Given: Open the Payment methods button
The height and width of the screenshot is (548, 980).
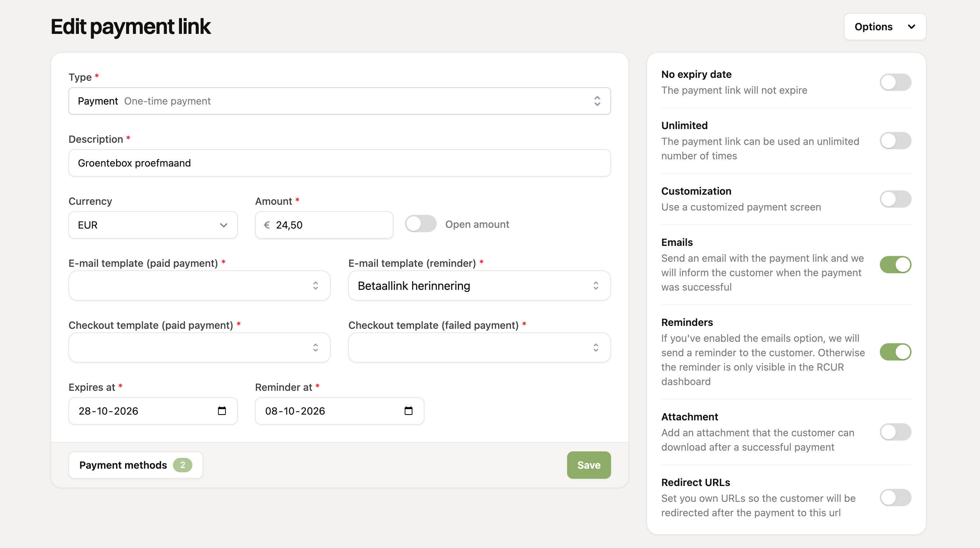Looking at the screenshot, I should (135, 465).
